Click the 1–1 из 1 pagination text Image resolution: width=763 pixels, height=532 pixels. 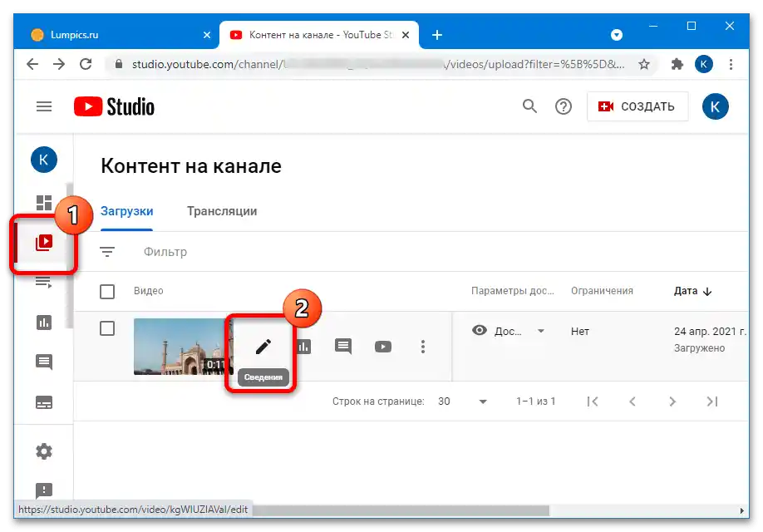tap(535, 401)
